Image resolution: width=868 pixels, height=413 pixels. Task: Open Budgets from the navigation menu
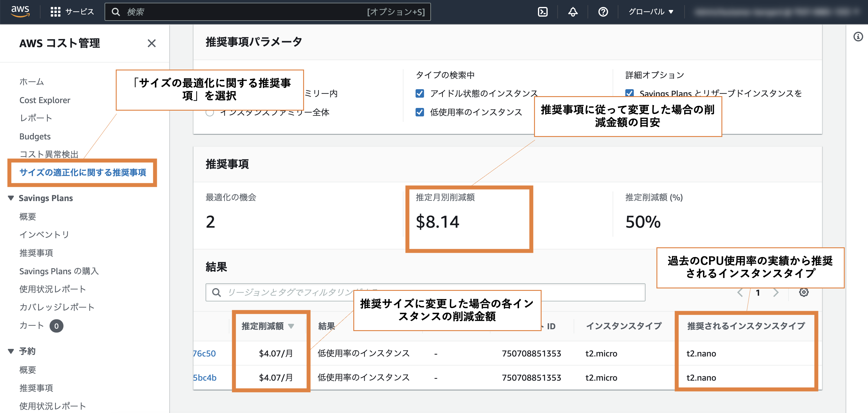(35, 136)
